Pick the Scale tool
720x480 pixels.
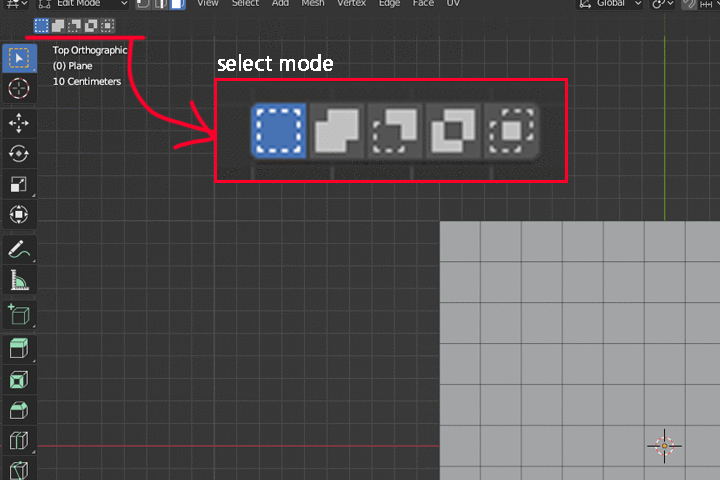pos(19,184)
